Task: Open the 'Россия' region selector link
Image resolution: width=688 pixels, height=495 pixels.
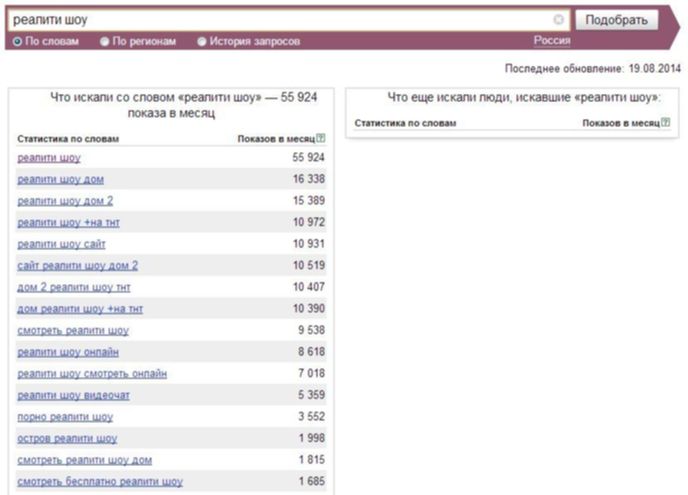Action: point(552,40)
